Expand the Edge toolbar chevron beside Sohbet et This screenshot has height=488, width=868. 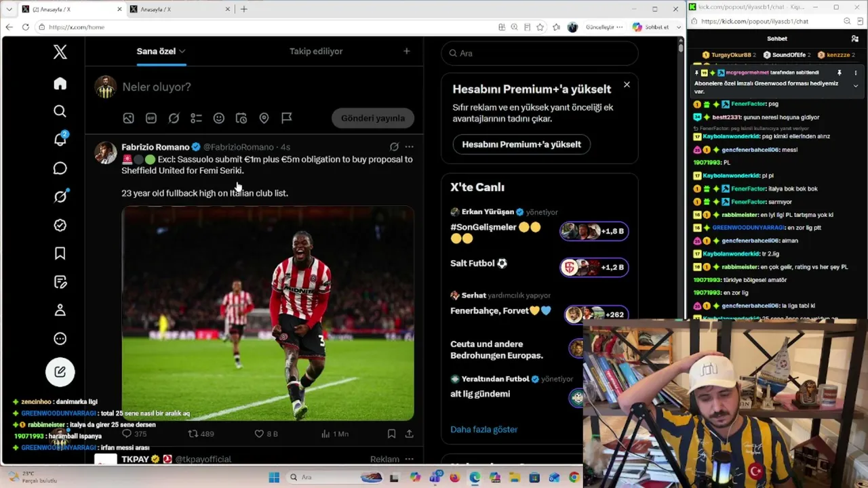(679, 27)
